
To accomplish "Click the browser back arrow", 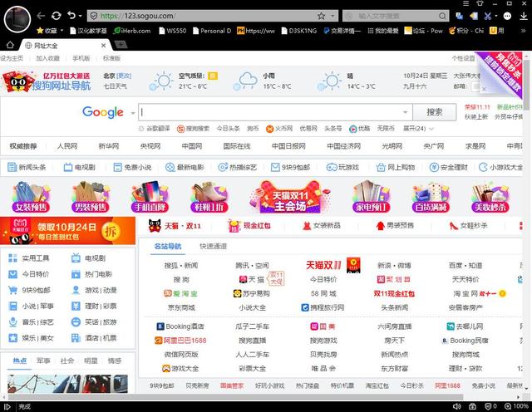I will click(41, 16).
